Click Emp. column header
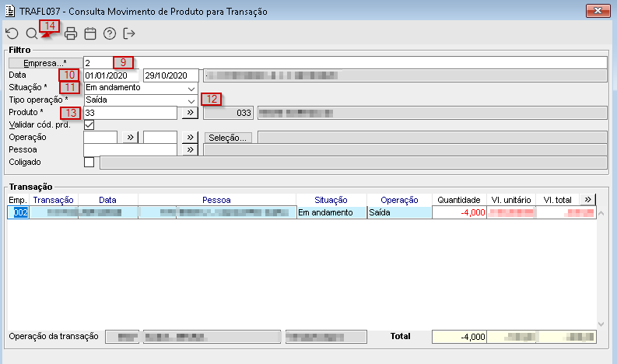 coord(18,200)
